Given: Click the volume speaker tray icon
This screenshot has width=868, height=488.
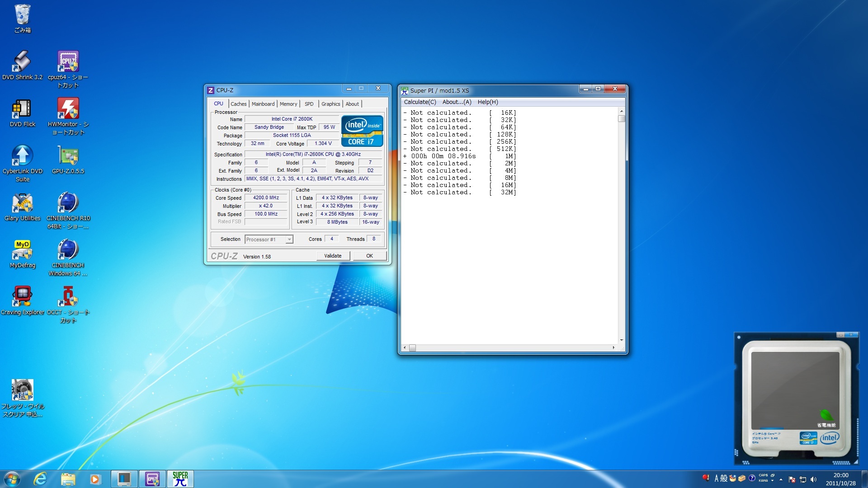Looking at the screenshot, I should coord(814,479).
